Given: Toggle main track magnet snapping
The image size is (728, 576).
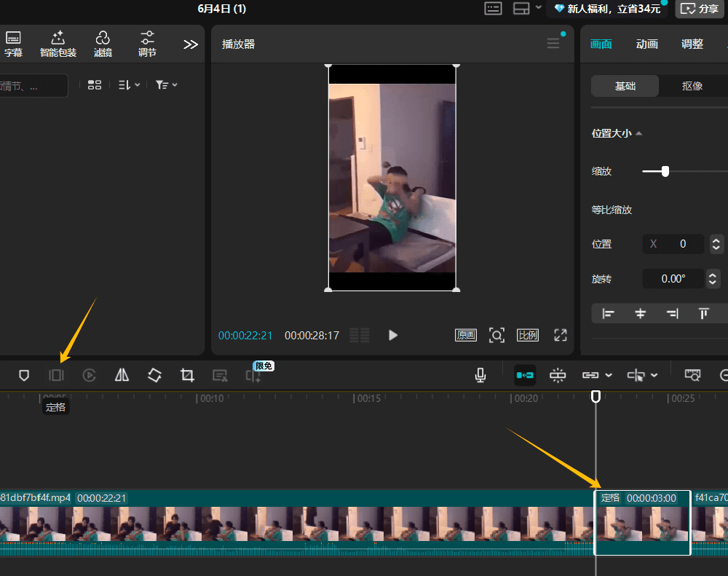Looking at the screenshot, I should (x=525, y=375).
